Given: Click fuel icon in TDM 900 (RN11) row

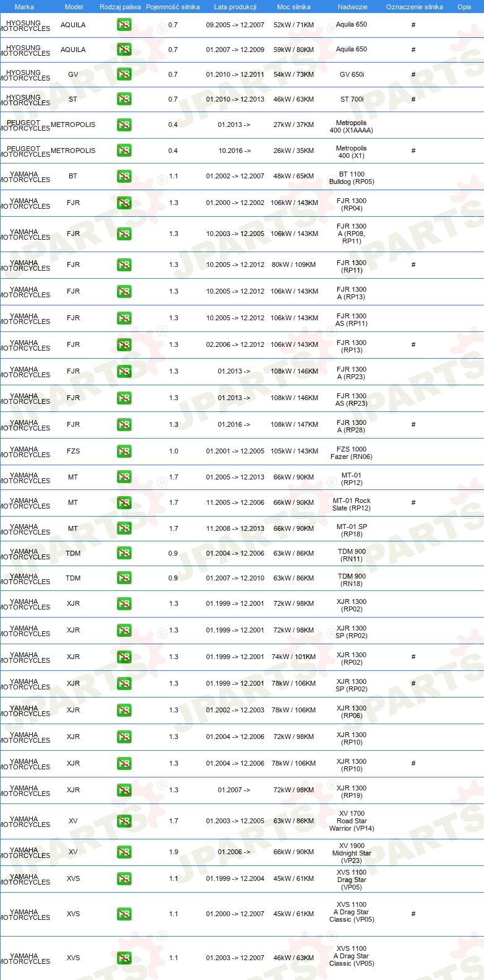Looking at the screenshot, I should [x=124, y=553].
